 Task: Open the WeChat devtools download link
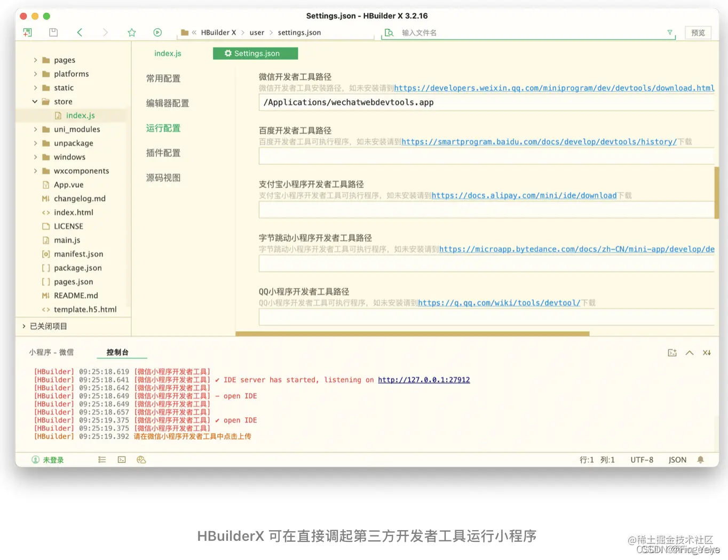(554, 89)
